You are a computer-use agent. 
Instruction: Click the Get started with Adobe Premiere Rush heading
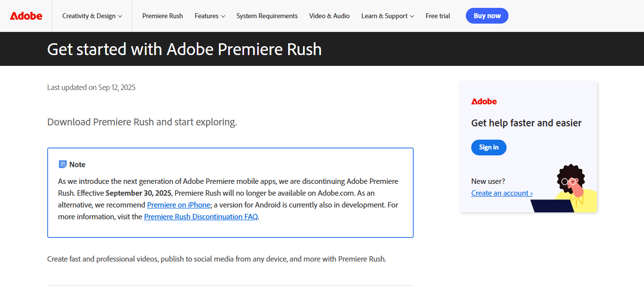(184, 49)
